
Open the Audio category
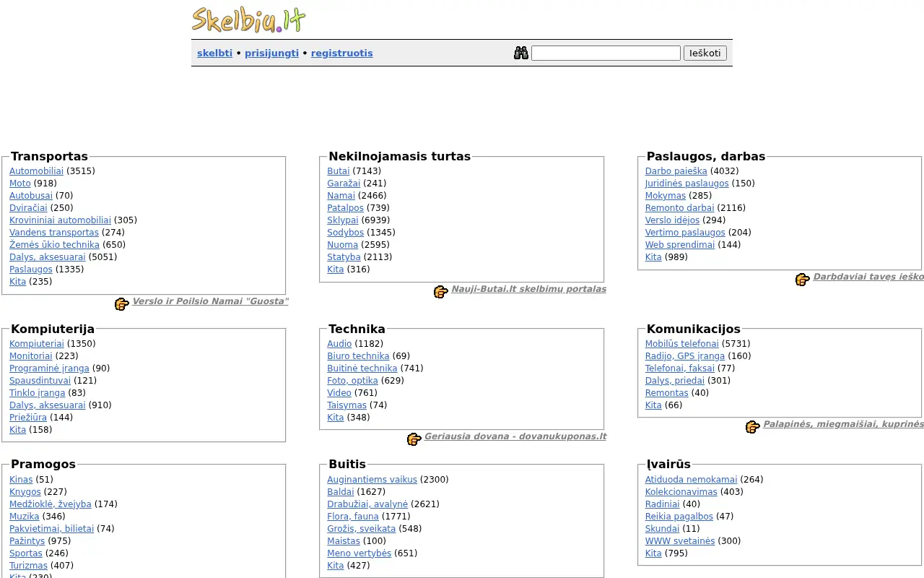point(339,344)
